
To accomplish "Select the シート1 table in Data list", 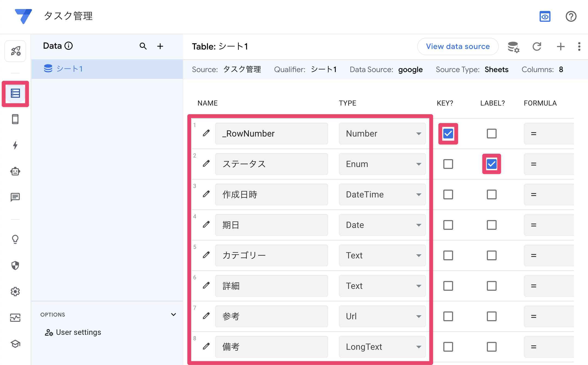I will pyautogui.click(x=69, y=69).
